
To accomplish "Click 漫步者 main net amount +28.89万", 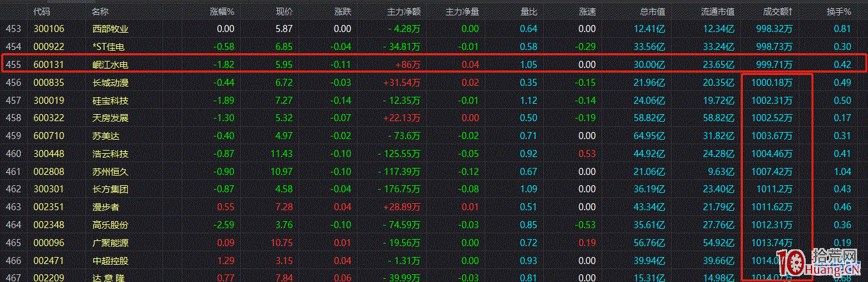I will [401, 207].
